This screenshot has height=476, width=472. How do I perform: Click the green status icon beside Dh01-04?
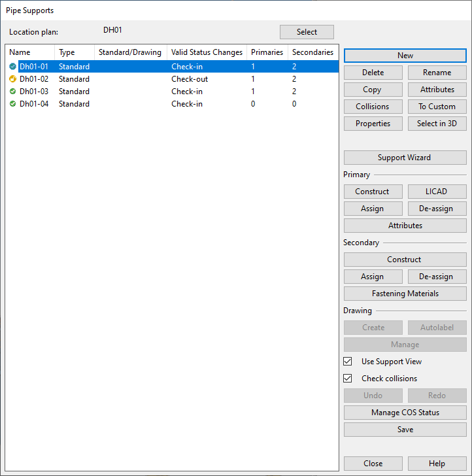pyautogui.click(x=13, y=104)
